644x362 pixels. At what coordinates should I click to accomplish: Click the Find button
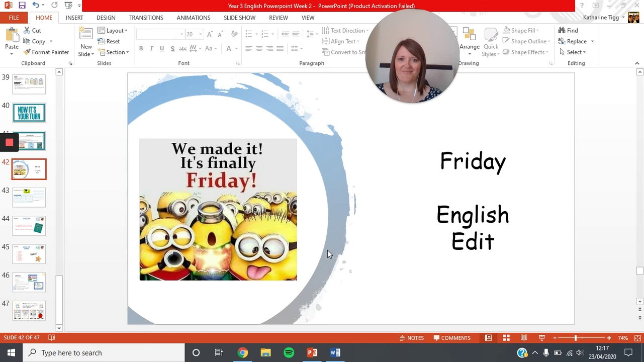click(x=568, y=31)
